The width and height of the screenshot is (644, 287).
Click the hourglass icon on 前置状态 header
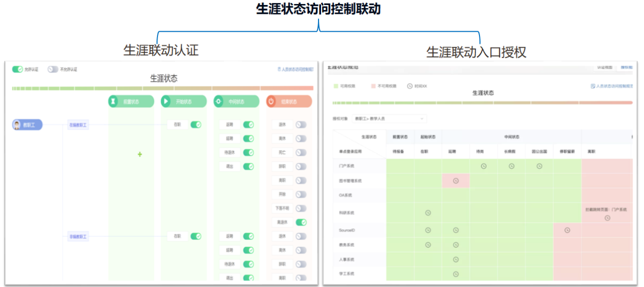tap(114, 102)
